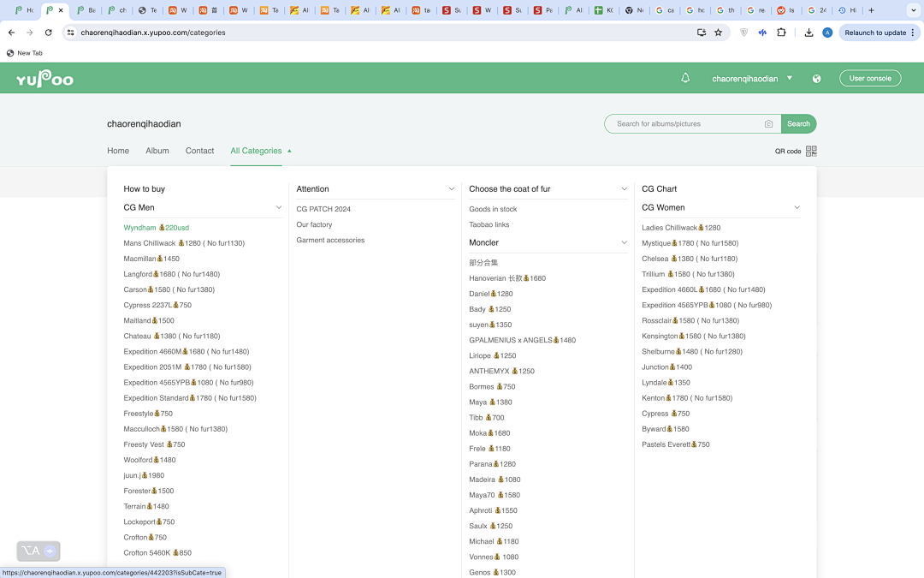Open Expedition 2051M 1780 category
Viewport: 924px width, 578px height.
[x=187, y=366]
